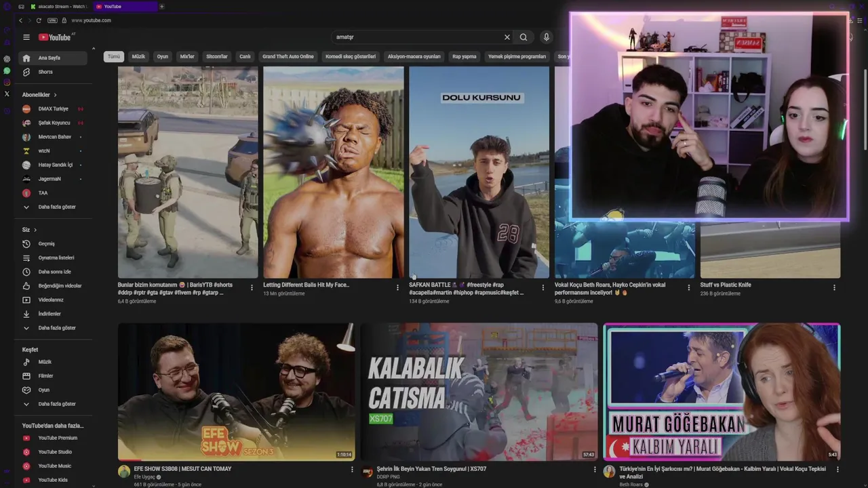Select the Grand Theft Auto Online chip
Viewport: 868px width, 488px height.
[288, 57]
